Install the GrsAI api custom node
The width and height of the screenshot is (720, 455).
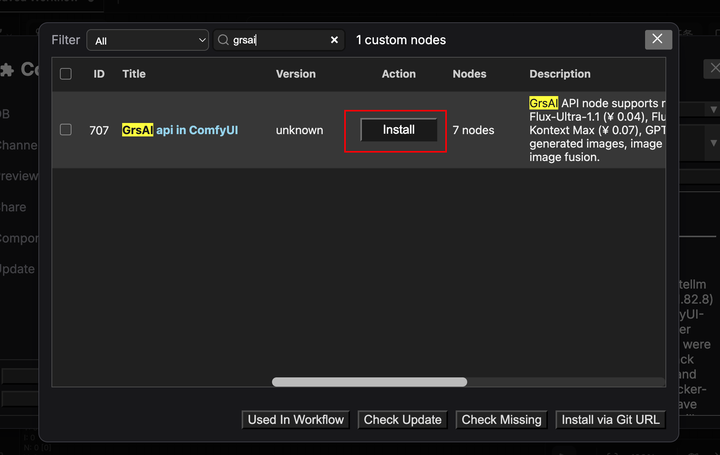coord(399,130)
